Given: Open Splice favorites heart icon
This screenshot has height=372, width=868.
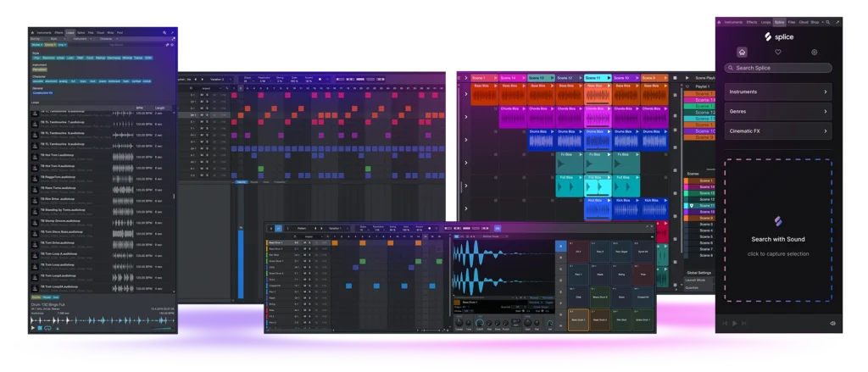Looking at the screenshot, I should tap(778, 53).
